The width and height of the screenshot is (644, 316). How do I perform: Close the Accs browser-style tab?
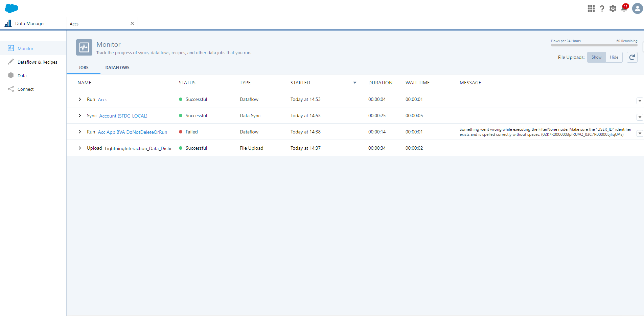[132, 23]
